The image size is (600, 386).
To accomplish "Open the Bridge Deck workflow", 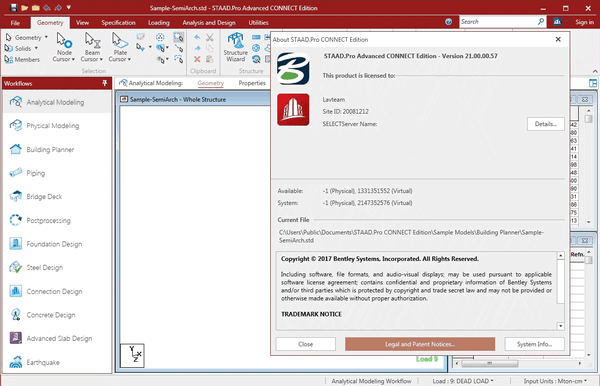I will [x=57, y=197].
